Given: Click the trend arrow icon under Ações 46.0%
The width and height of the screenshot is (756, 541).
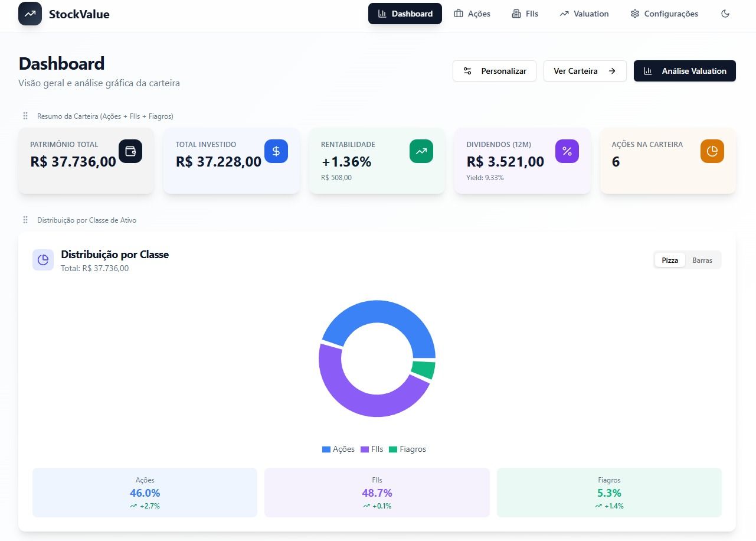Looking at the screenshot, I should click(133, 506).
